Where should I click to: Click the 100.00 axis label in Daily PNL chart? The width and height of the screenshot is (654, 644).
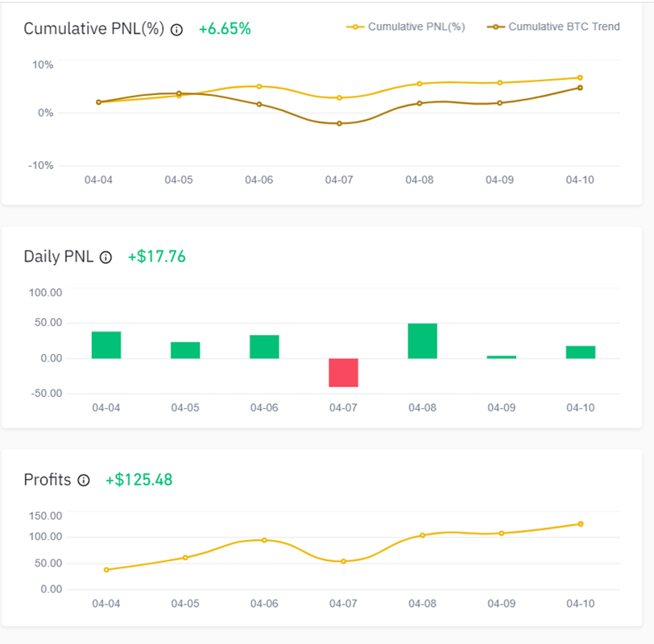pyautogui.click(x=45, y=292)
